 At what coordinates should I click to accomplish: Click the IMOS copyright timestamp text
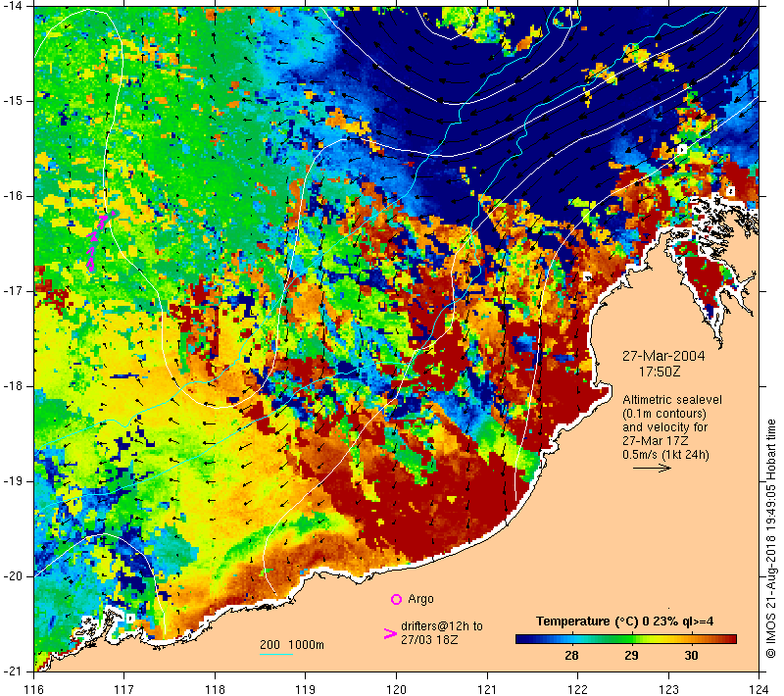pyautogui.click(x=771, y=539)
